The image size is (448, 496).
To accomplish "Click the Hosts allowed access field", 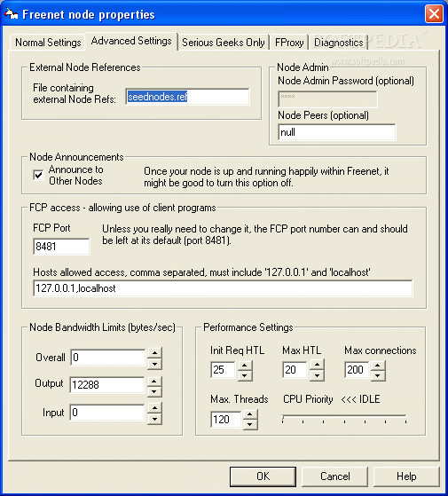I will pyautogui.click(x=223, y=288).
